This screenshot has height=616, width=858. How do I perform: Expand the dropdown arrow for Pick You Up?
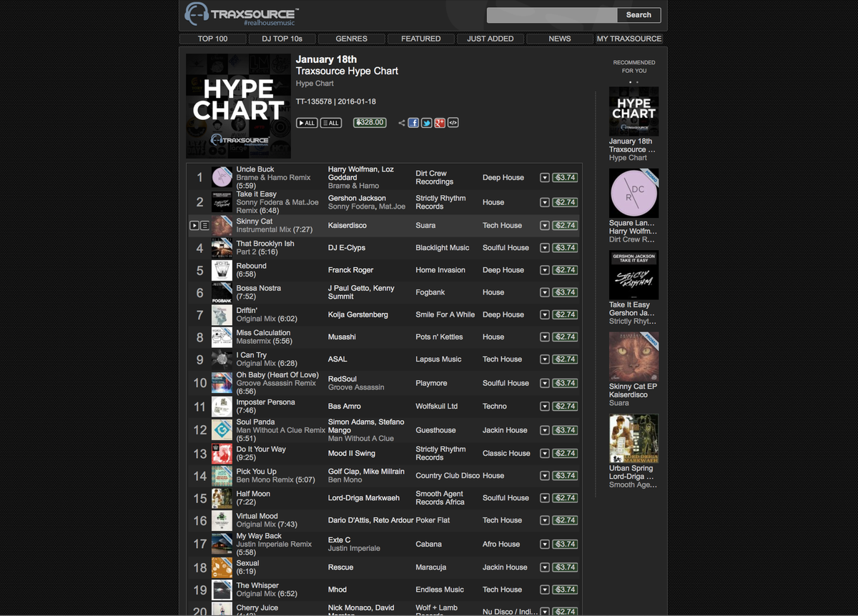tap(544, 475)
